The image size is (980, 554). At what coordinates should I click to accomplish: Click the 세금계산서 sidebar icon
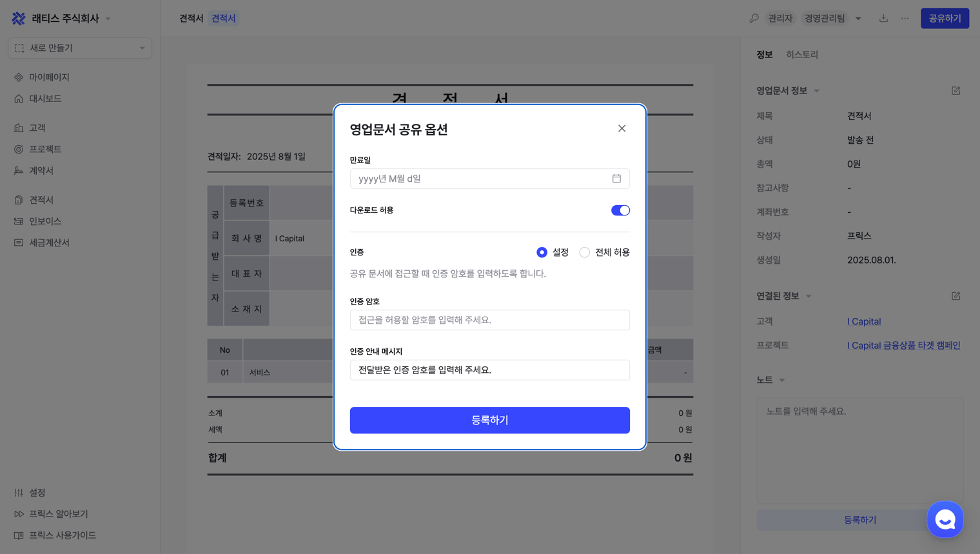click(19, 242)
